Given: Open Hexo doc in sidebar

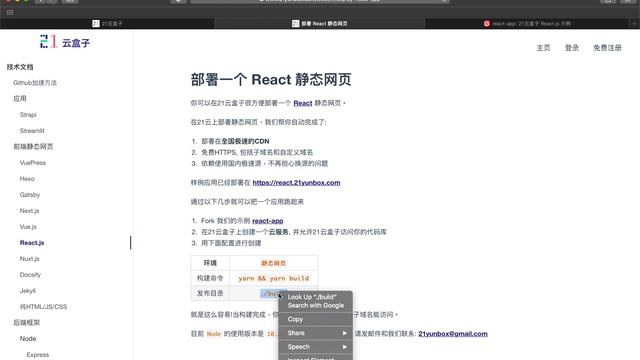Looking at the screenshot, I should [x=27, y=179].
